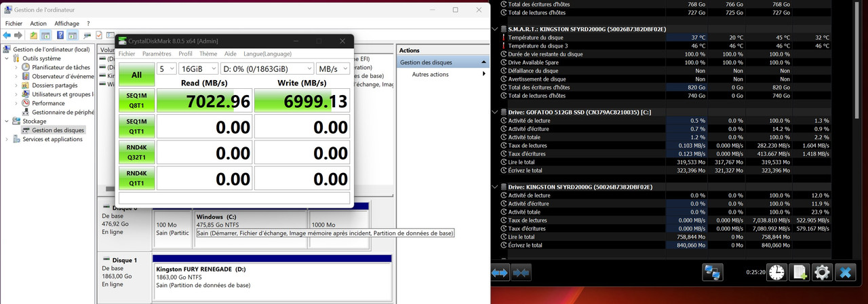Click the expand columns blue arrows icon
Image resolution: width=868 pixels, height=304 pixels.
click(x=500, y=273)
